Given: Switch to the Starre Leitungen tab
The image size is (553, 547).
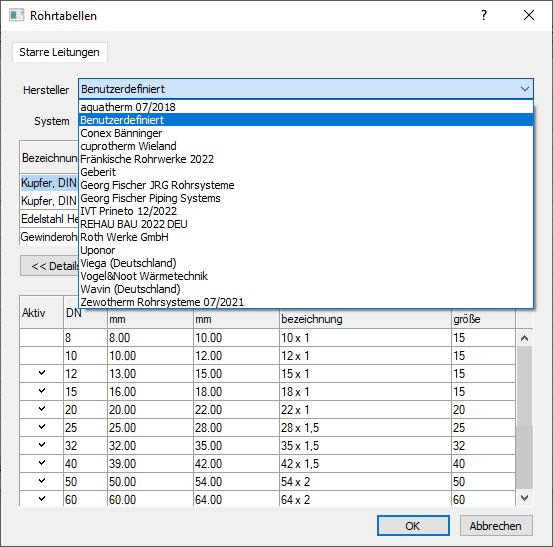Looking at the screenshot, I should click(x=59, y=52).
